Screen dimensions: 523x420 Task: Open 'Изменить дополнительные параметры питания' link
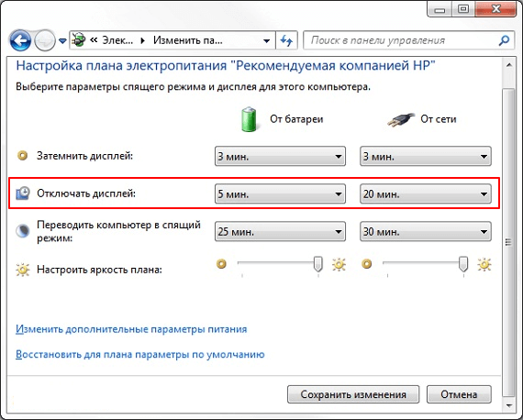click(x=131, y=329)
